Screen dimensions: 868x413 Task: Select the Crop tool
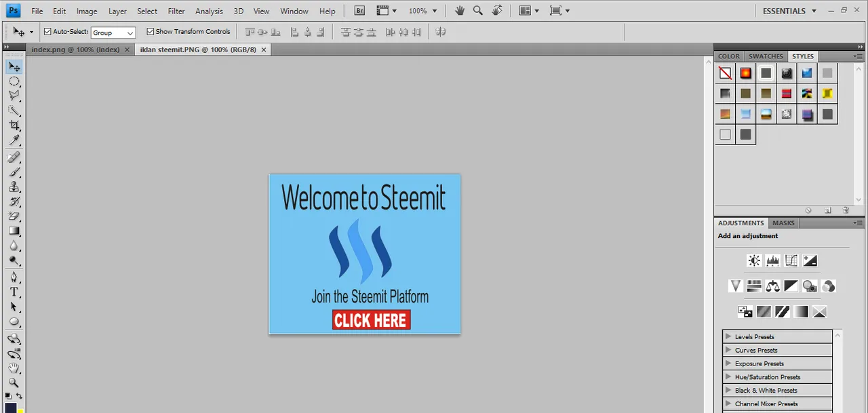[x=14, y=125]
